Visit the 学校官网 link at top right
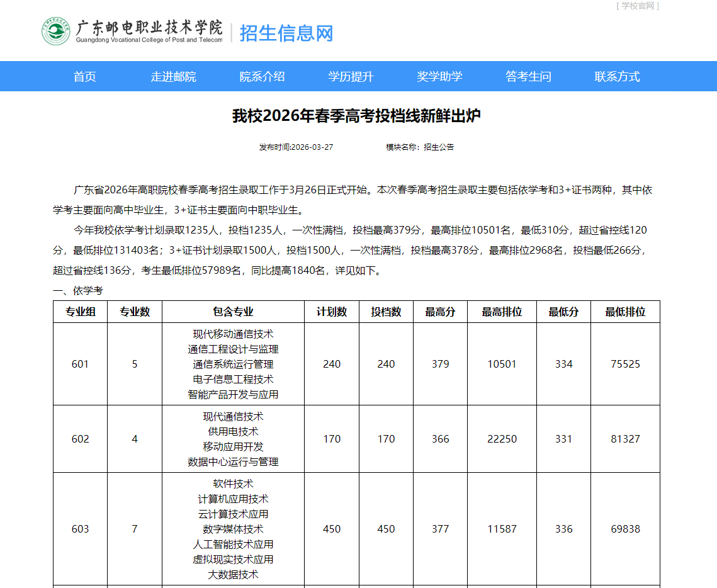717x588 pixels. click(x=638, y=7)
